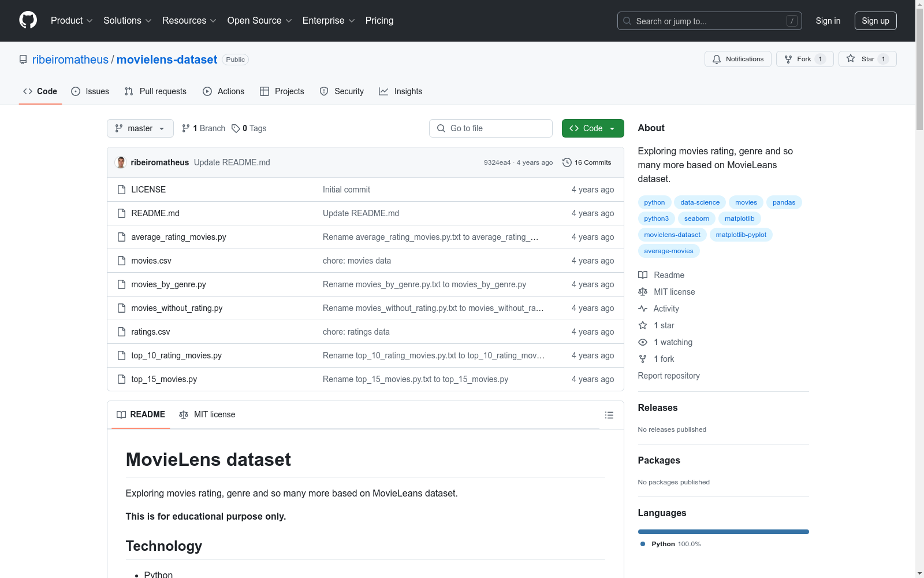Focus the Search or jump to box
The width and height of the screenshot is (924, 578).
(x=710, y=21)
